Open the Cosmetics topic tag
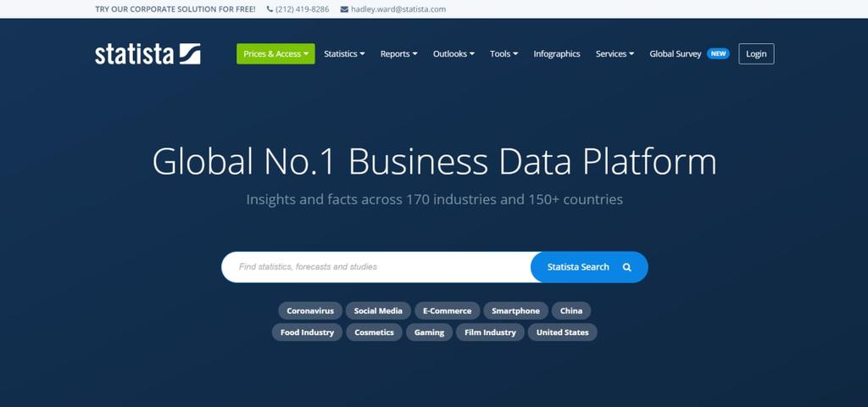Screen dimensions: 868x407 click(x=374, y=332)
